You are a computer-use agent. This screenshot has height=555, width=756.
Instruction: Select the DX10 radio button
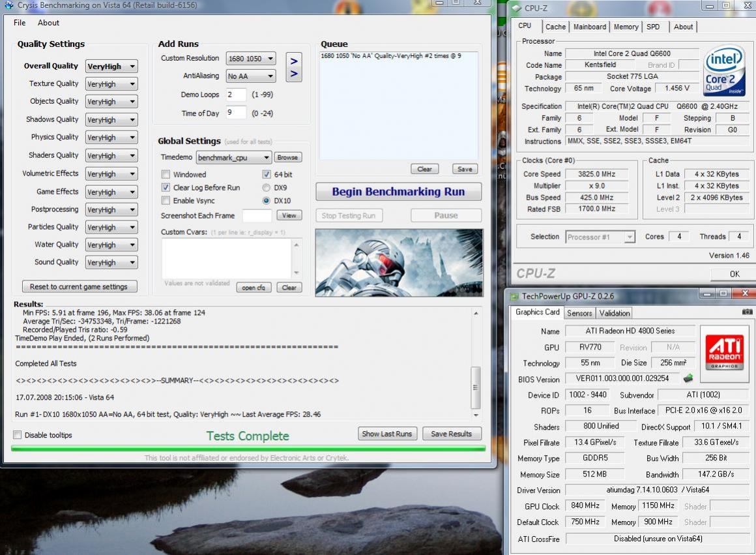tap(266, 200)
